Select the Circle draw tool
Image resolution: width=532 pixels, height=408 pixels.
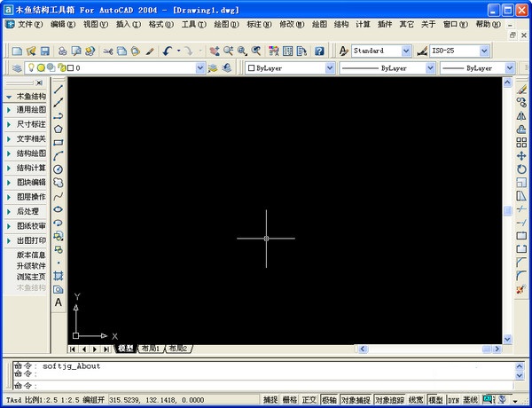click(59, 169)
